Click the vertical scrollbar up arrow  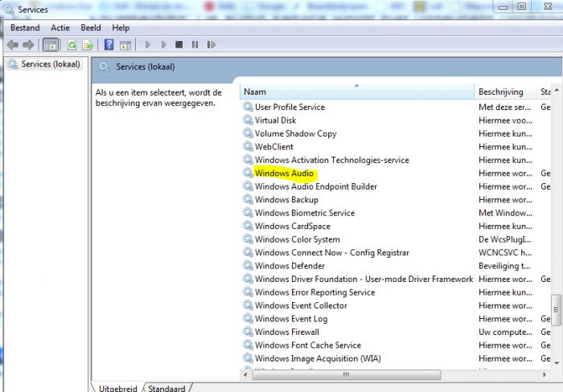557,90
